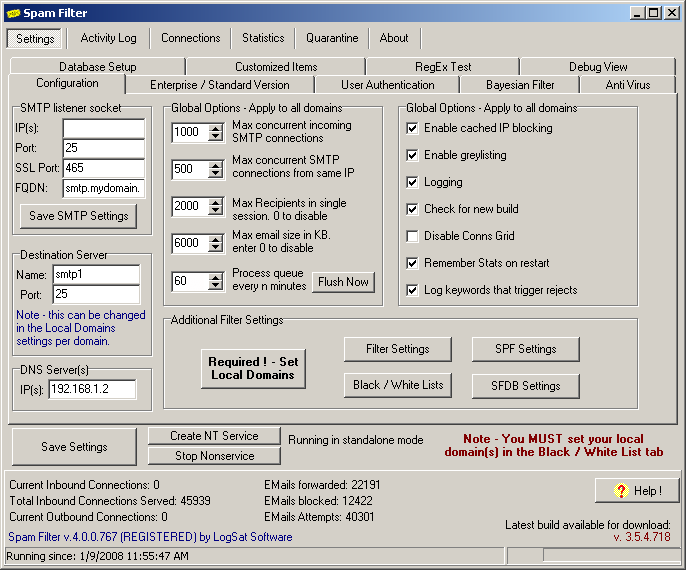This screenshot has height=570, width=686.
Task: Click the DNS Server IP input field
Action: coord(92,389)
